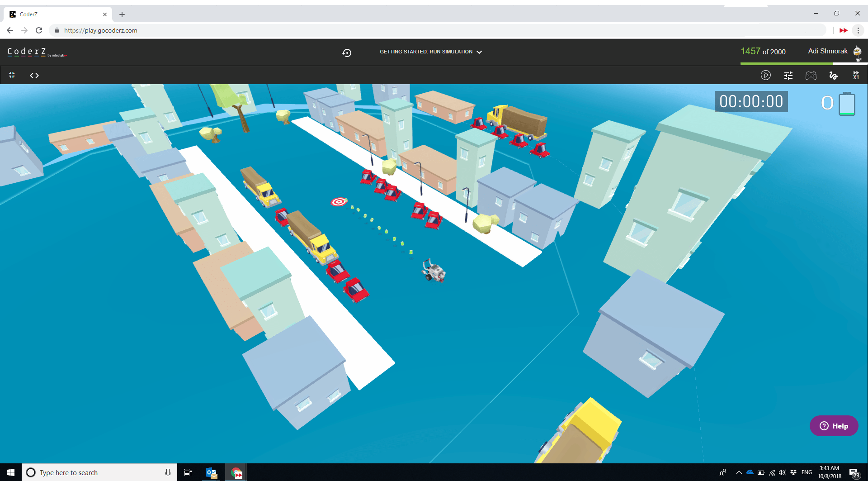This screenshot has height=481, width=868.
Task: Open the simulation settings sliders icon
Action: pyautogui.click(x=788, y=75)
